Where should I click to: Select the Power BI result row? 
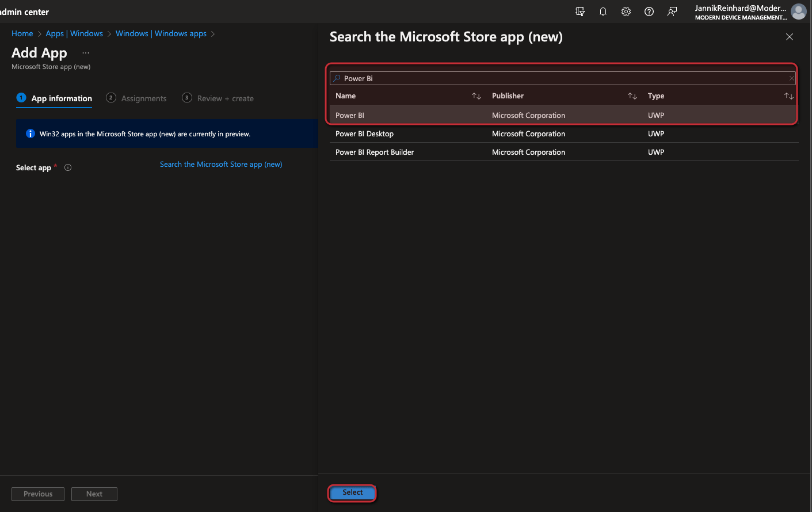[x=564, y=115]
